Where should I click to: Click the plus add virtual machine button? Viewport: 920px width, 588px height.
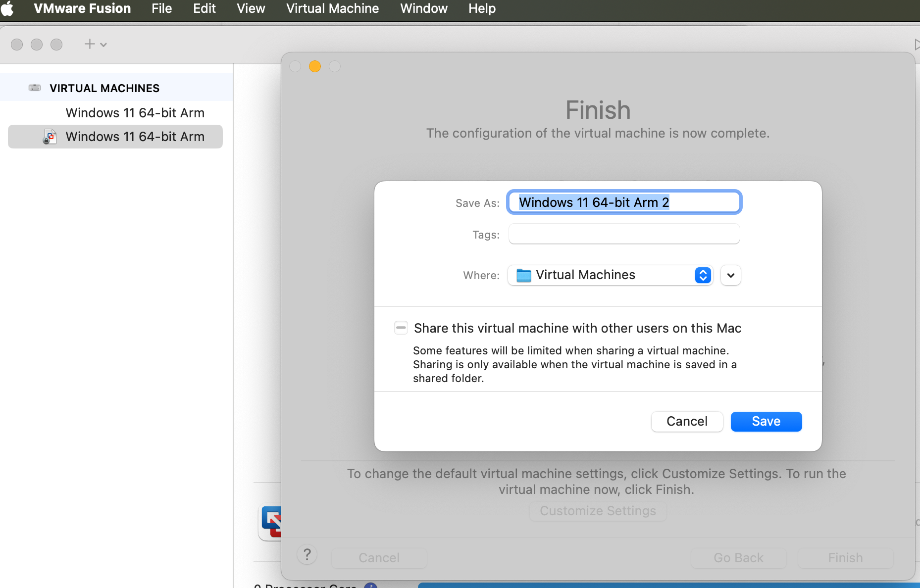(x=90, y=44)
